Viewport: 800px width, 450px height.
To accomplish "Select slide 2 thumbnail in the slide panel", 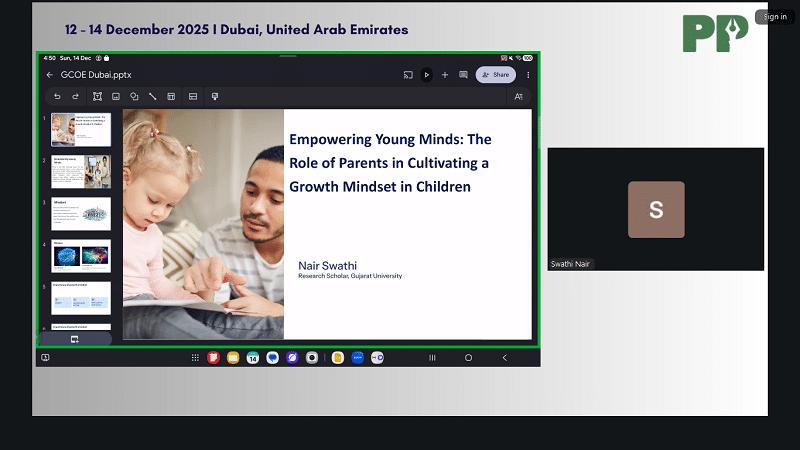I will click(x=81, y=171).
